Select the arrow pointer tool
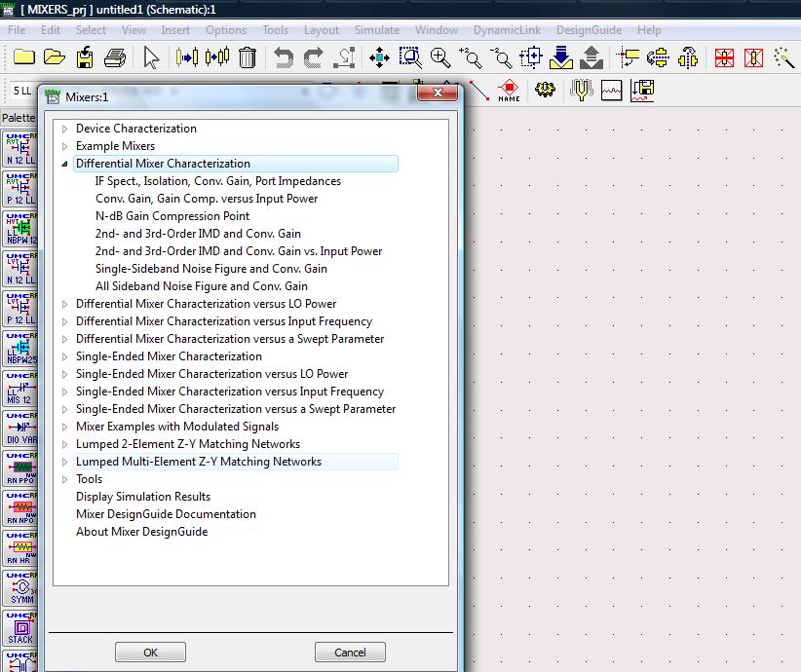This screenshot has height=672, width=801. coord(151,57)
